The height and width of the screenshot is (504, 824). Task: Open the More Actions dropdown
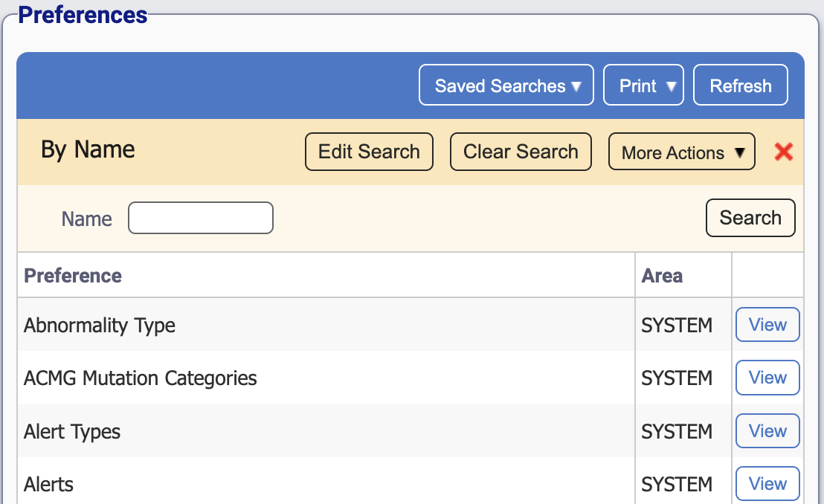pos(681,152)
